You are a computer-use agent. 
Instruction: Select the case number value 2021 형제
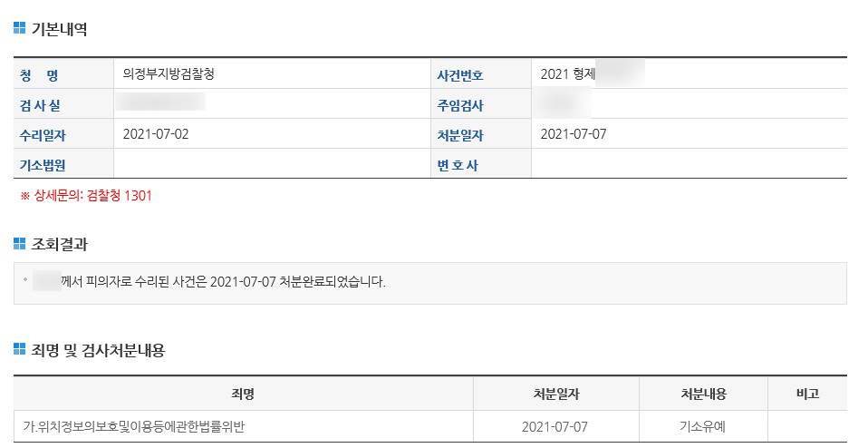pyautogui.click(x=568, y=74)
